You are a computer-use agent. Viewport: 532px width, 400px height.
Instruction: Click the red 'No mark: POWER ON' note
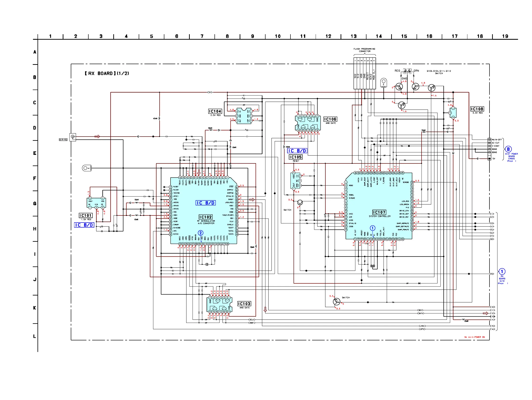474,337
